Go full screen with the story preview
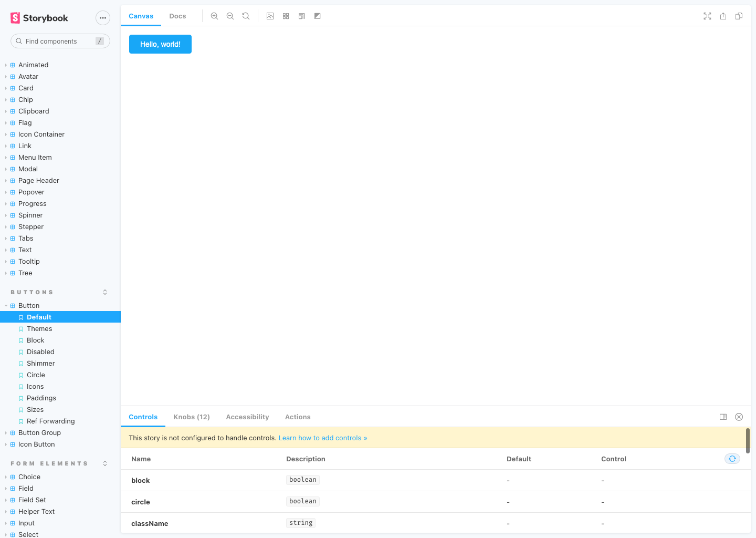Image resolution: width=756 pixels, height=538 pixels. point(707,16)
